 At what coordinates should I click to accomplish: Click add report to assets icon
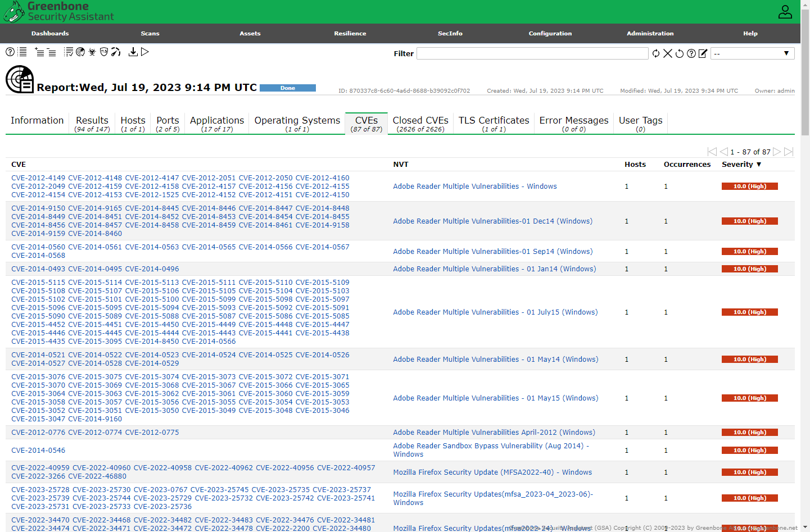[39, 52]
